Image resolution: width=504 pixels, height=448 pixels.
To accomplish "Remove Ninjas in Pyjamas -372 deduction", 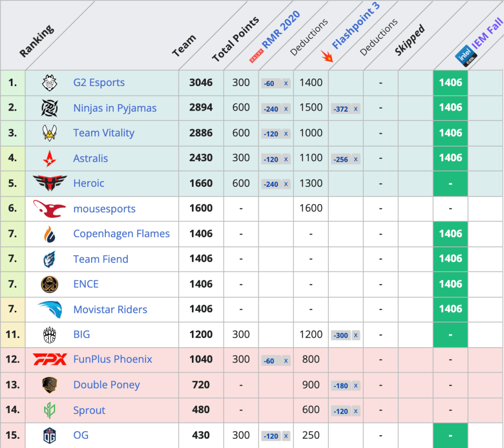I will pyautogui.click(x=355, y=109).
